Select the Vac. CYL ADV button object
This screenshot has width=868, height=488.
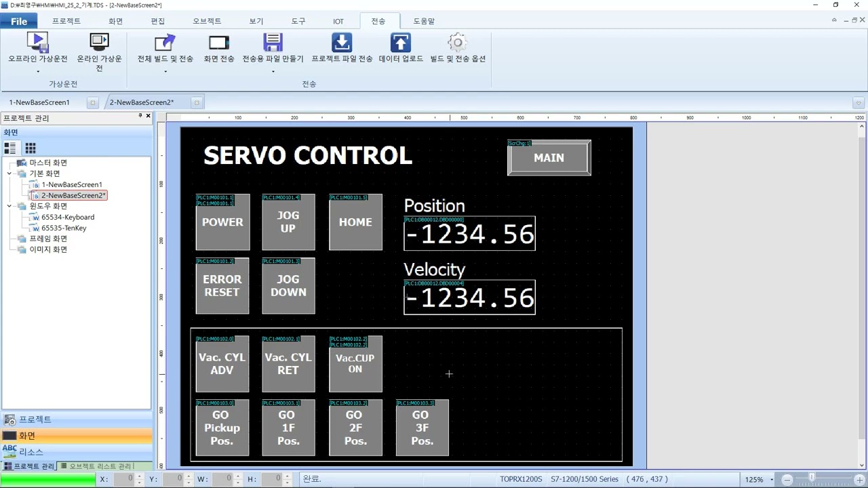(x=222, y=364)
